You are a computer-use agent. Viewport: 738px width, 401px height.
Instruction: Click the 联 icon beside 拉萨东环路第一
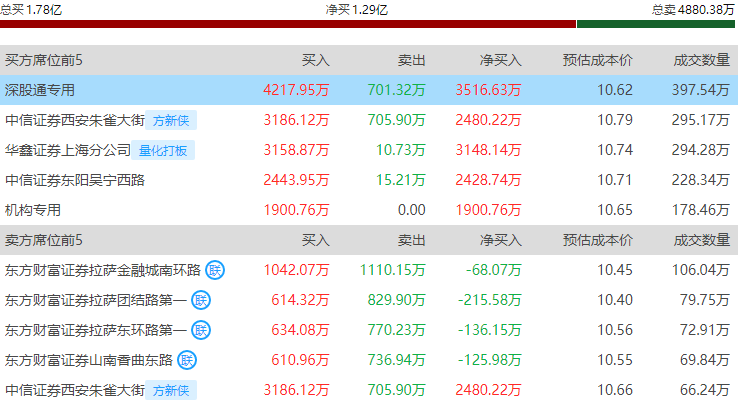pos(201,330)
